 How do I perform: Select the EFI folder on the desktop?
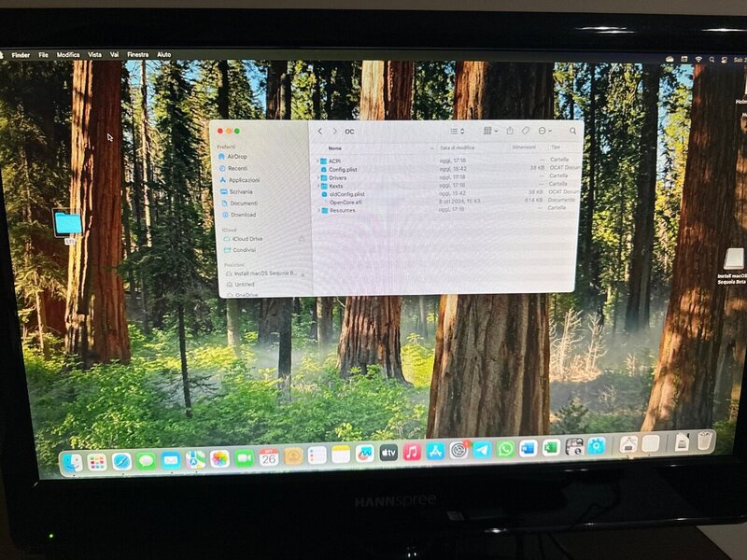click(x=67, y=227)
